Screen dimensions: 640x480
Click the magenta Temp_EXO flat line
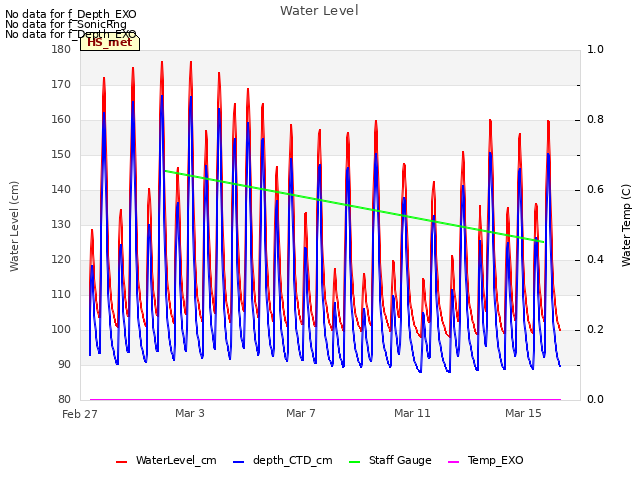pyautogui.click(x=325, y=399)
